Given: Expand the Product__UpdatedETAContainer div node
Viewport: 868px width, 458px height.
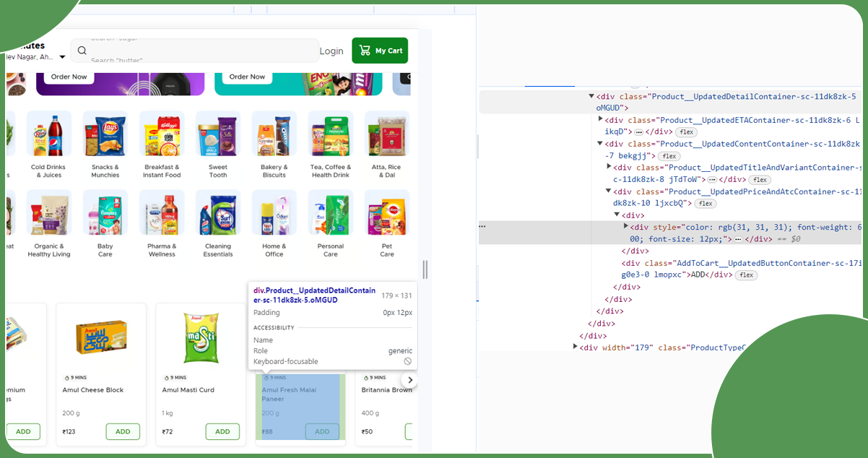Looking at the screenshot, I should coord(600,119).
